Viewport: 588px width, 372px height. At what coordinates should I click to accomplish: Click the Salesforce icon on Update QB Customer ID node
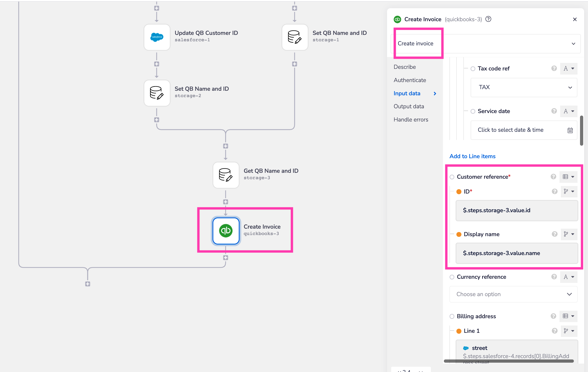(157, 37)
